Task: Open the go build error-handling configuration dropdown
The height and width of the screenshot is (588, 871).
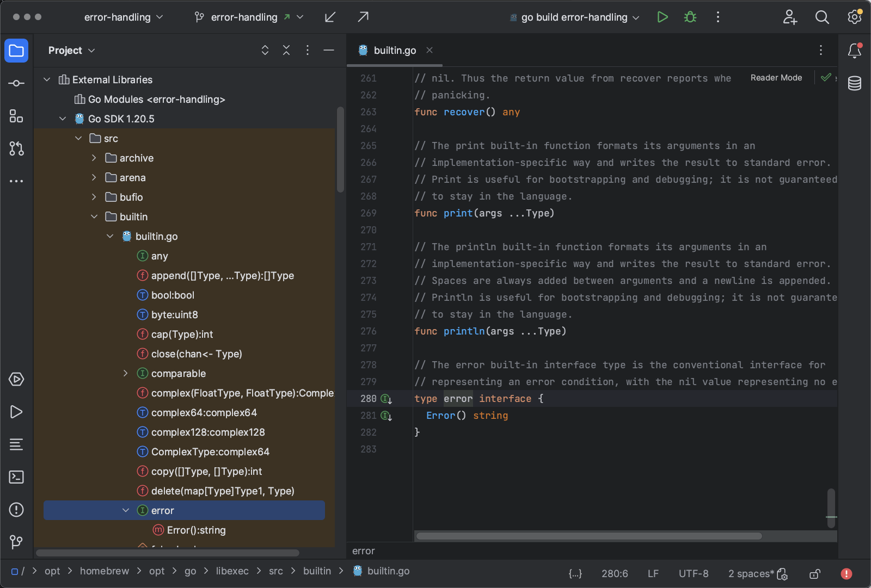Action: pyautogui.click(x=573, y=17)
